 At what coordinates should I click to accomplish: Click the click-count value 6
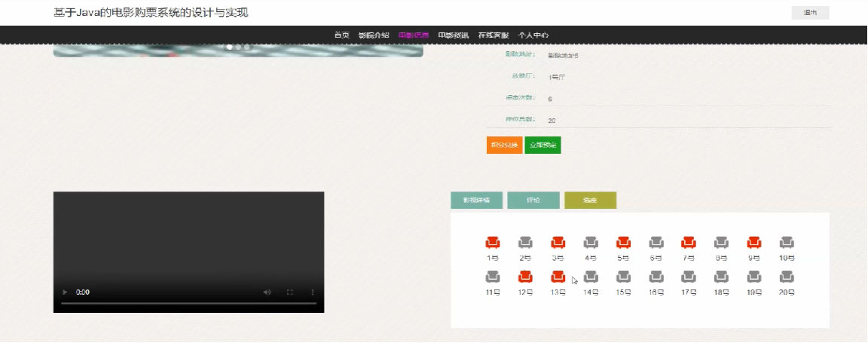tap(550, 99)
